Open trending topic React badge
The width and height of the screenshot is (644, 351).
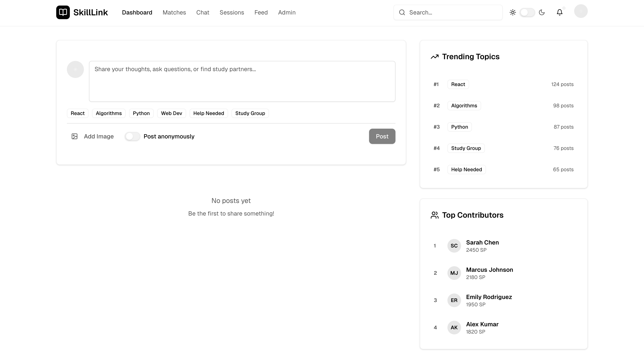tap(458, 84)
